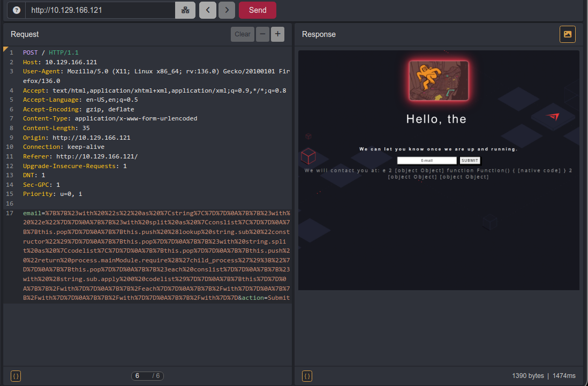Click the action=Submit parameter in body
588x386 pixels.
pyautogui.click(x=266, y=298)
